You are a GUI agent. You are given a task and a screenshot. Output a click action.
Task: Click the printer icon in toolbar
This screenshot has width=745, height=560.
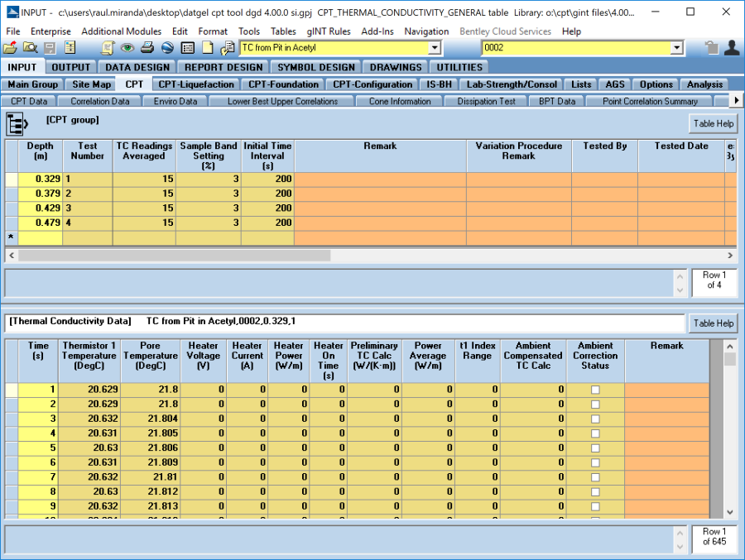pos(148,48)
